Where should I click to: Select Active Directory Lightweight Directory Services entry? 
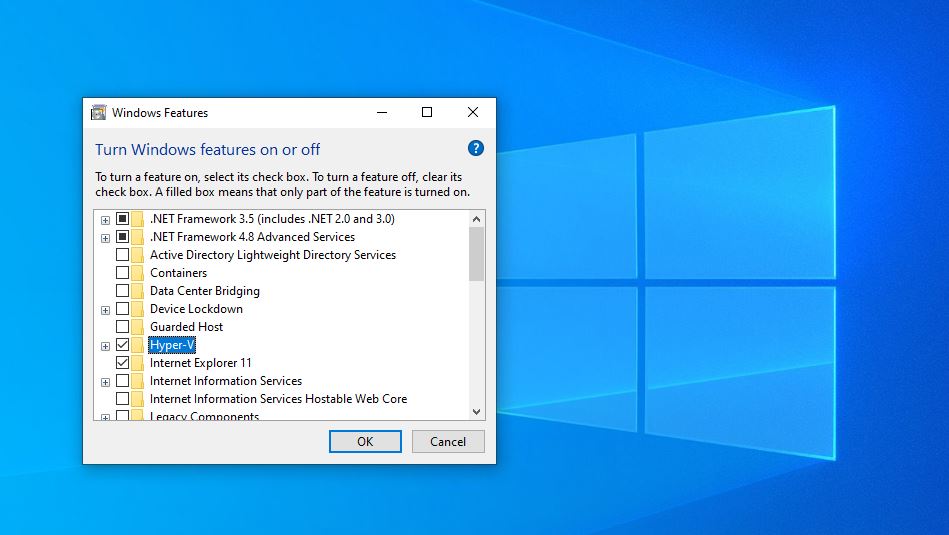point(273,255)
